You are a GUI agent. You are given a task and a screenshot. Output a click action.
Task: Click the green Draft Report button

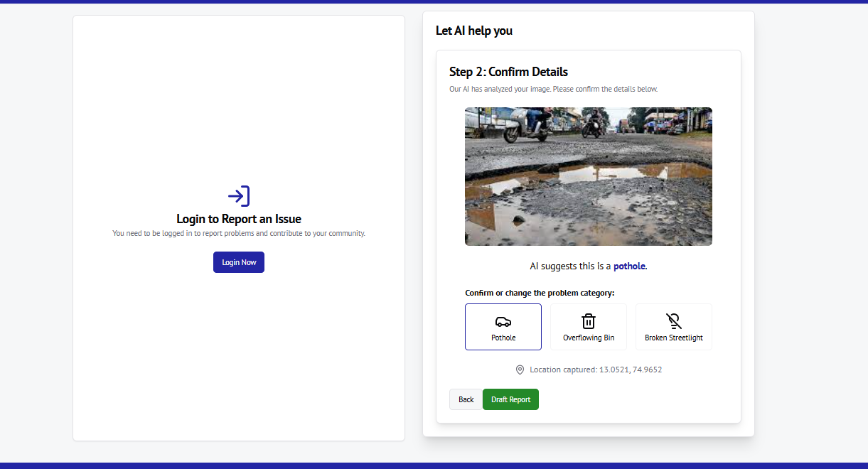point(510,399)
